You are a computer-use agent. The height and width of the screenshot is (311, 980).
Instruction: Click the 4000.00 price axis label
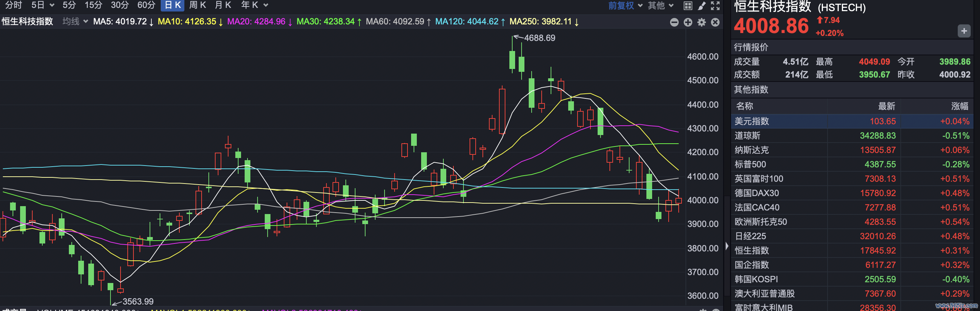click(x=703, y=200)
